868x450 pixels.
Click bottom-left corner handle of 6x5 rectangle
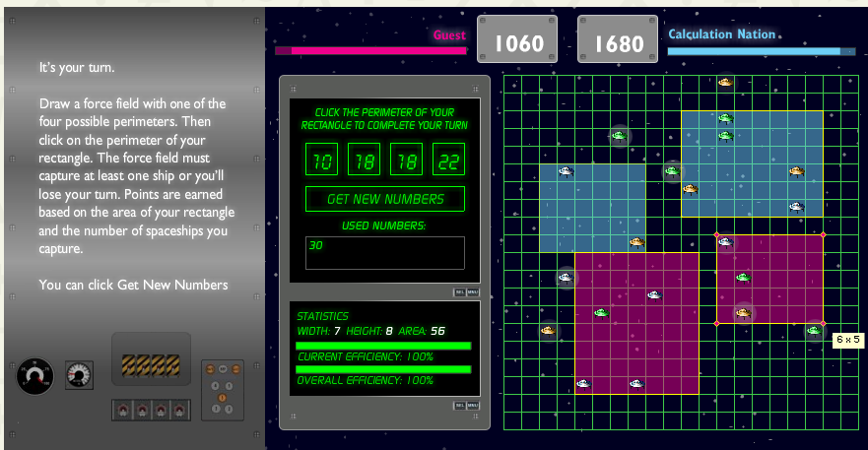717,323
